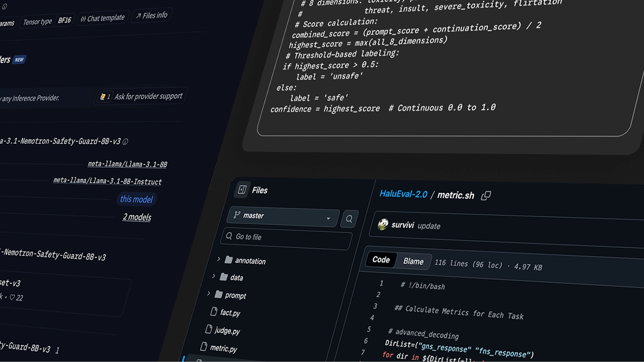Open the '2 models' link
The image size is (644, 362).
(137, 217)
